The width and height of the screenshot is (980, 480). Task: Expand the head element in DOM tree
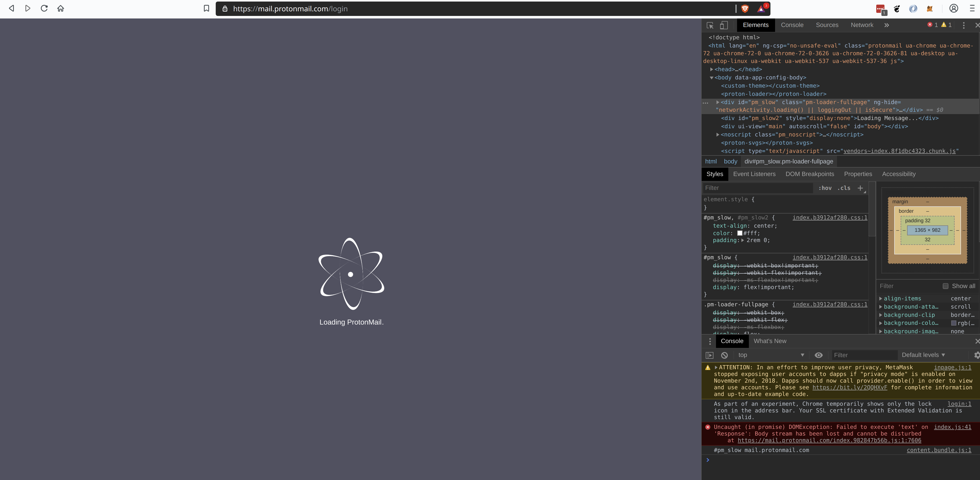(x=711, y=69)
